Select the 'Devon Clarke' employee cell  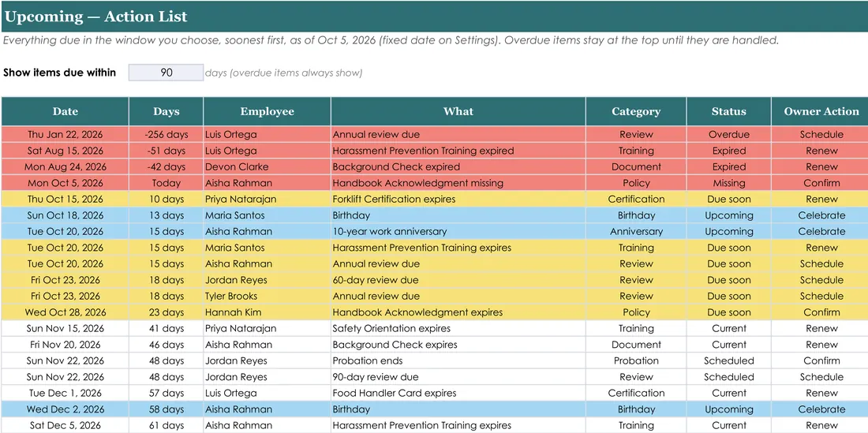pyautogui.click(x=267, y=166)
